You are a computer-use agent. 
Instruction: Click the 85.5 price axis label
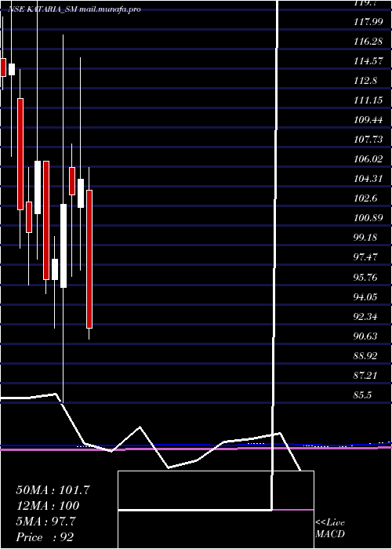(x=362, y=395)
